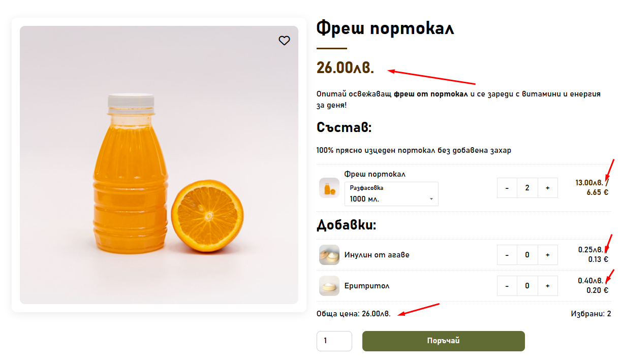The height and width of the screenshot is (364, 621).
Task: Click the Еритритол add-on name
Action: click(x=367, y=286)
